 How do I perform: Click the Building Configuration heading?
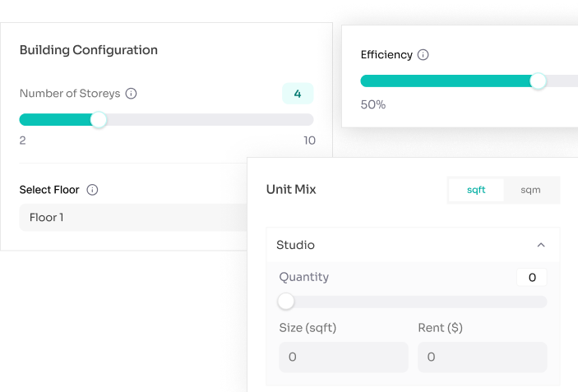[89, 50]
